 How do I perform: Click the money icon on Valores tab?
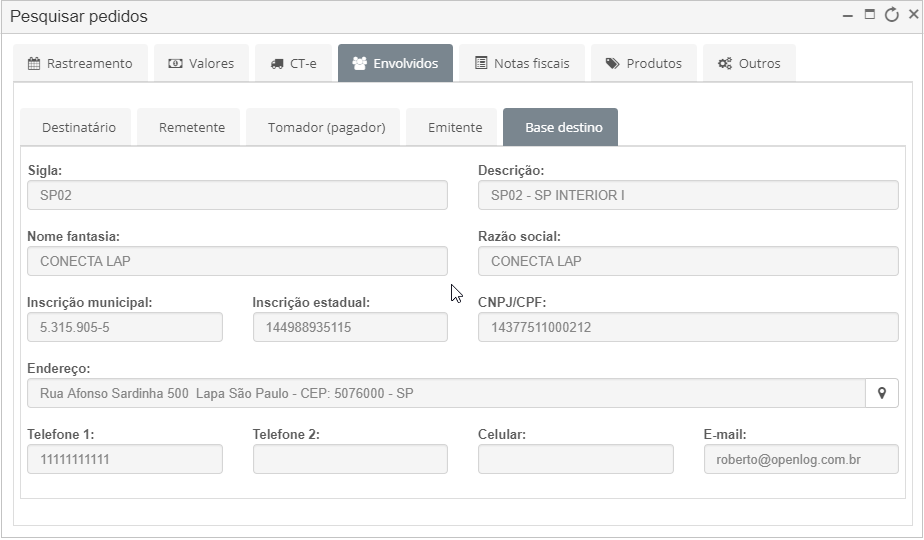pos(175,63)
